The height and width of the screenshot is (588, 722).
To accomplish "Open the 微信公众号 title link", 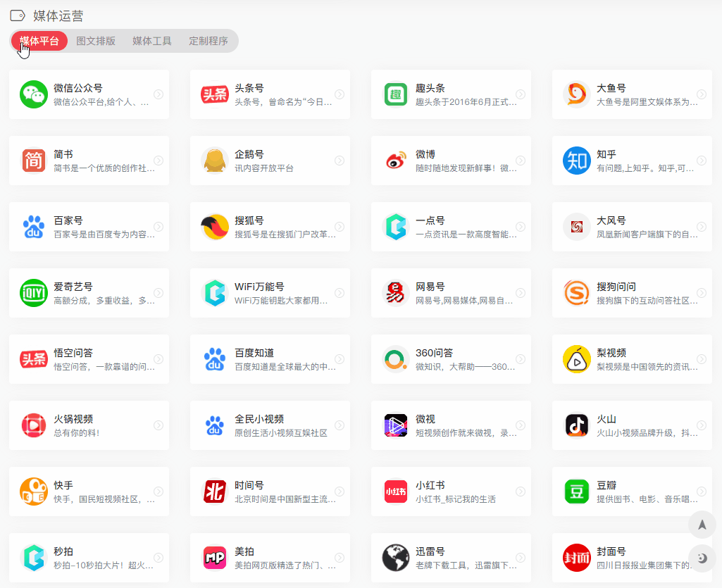I will pos(77,88).
